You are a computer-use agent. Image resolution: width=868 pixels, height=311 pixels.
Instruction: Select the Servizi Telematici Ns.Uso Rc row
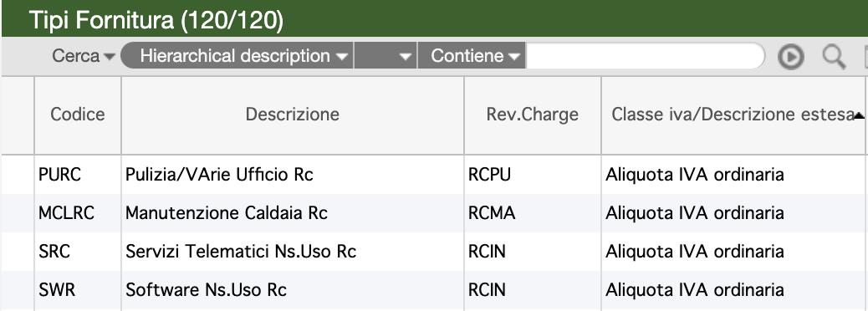pos(435,252)
